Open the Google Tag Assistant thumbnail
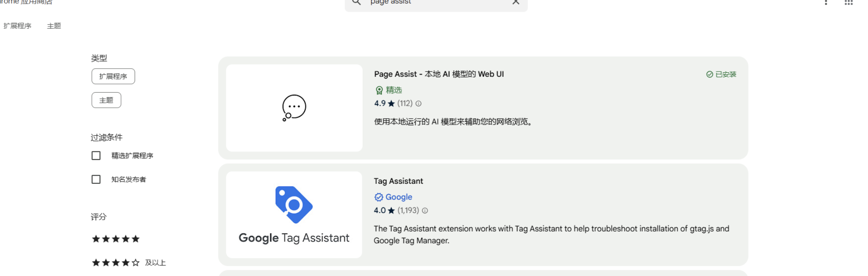 294,215
